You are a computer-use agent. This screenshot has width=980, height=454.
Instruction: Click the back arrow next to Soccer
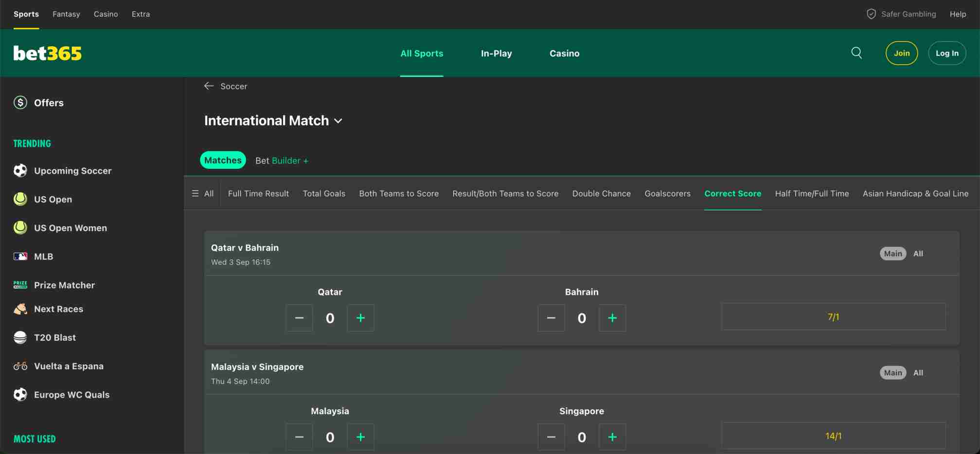[209, 86]
